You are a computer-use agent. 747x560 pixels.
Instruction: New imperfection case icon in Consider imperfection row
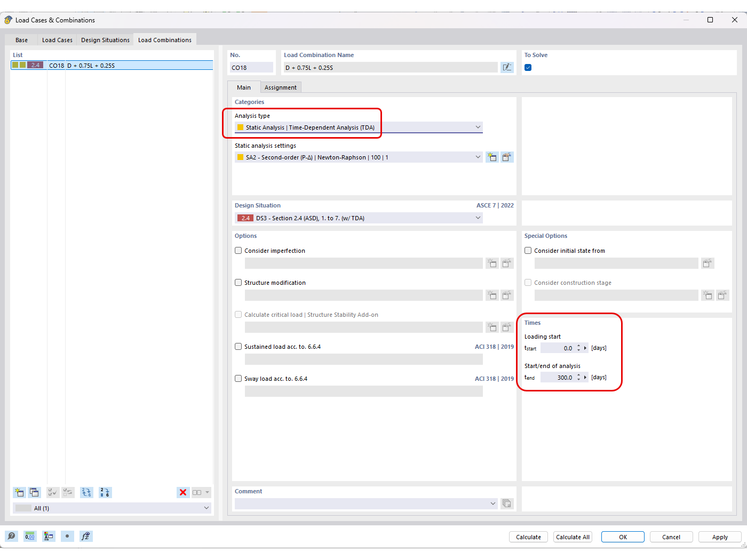click(492, 263)
